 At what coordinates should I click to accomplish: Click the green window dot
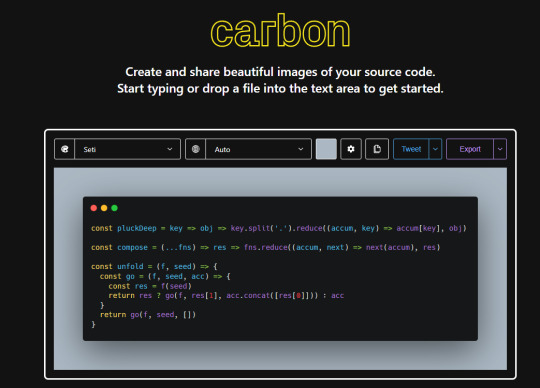click(x=115, y=208)
